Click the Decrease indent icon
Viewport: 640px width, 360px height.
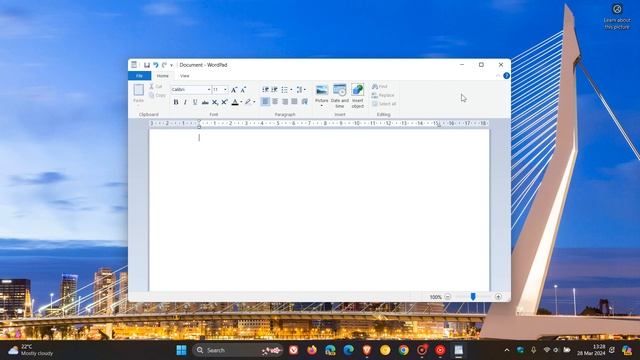[x=265, y=89]
